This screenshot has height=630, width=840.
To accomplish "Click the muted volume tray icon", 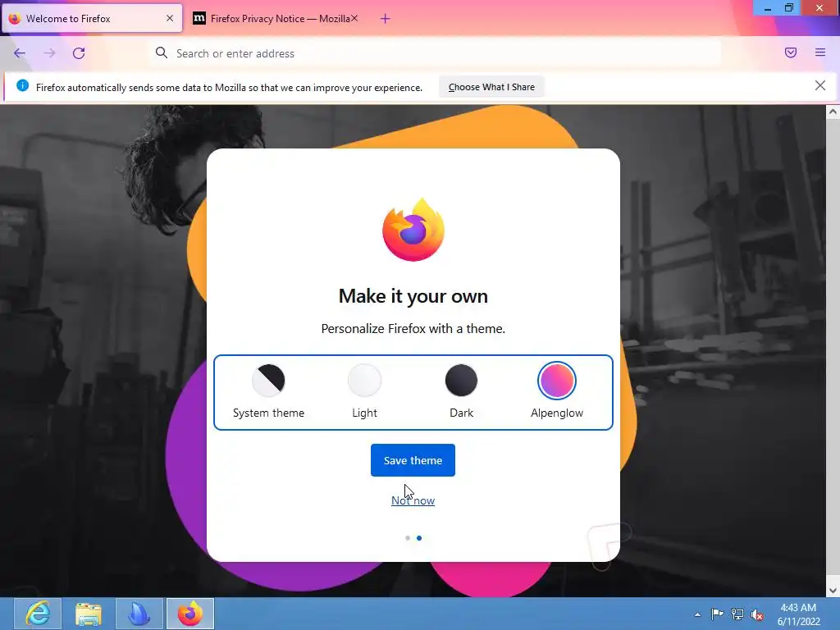I will click(x=757, y=614).
